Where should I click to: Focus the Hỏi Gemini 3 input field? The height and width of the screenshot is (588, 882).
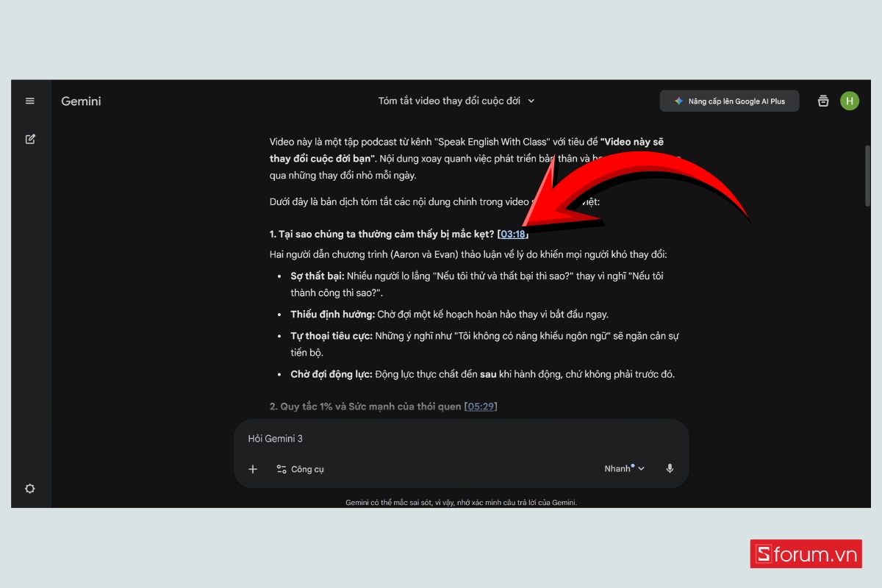(461, 439)
